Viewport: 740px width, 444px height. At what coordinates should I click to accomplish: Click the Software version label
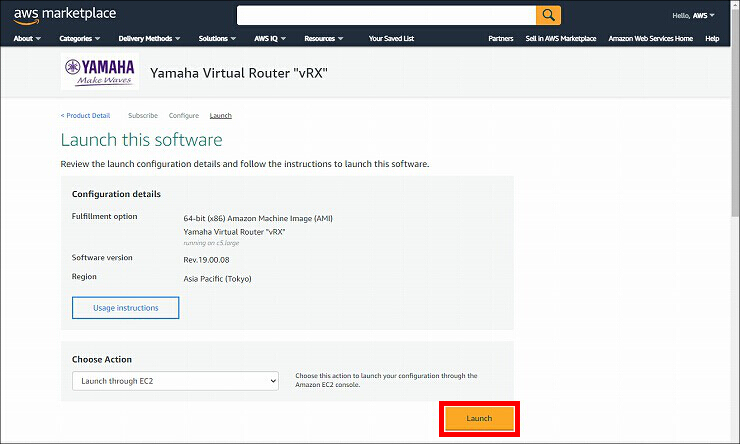102,257
